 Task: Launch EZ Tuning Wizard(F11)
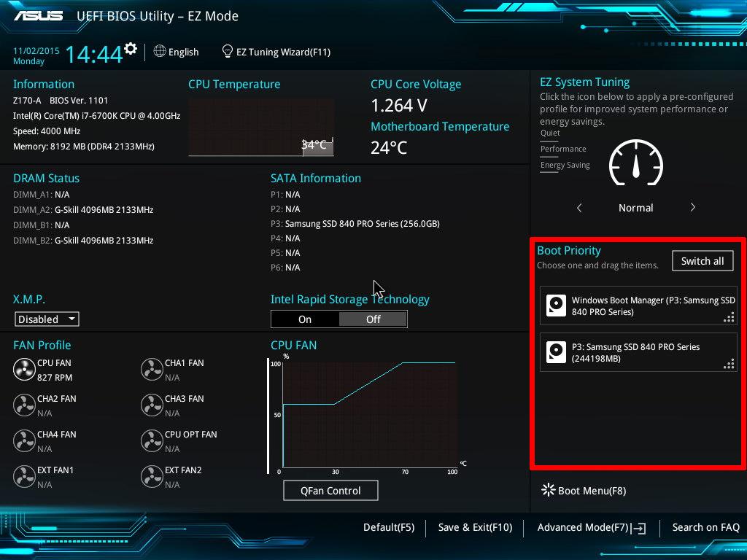(x=276, y=52)
